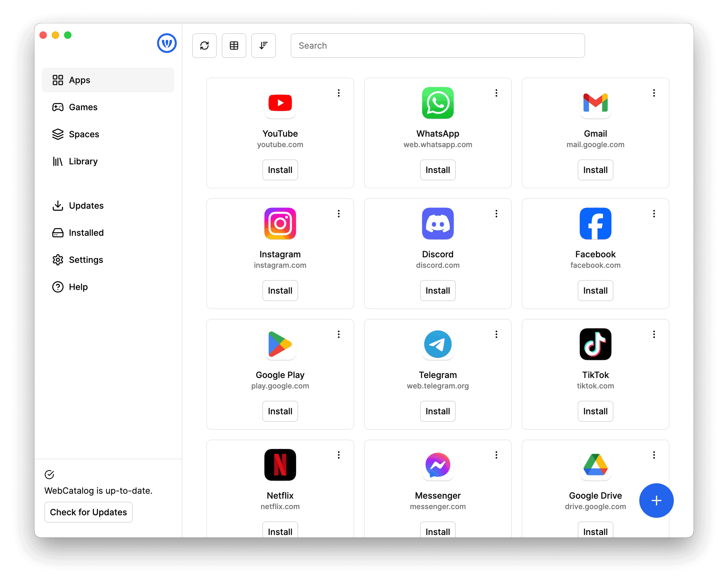The image size is (728, 583).
Task: Install the Discord app
Action: click(438, 290)
